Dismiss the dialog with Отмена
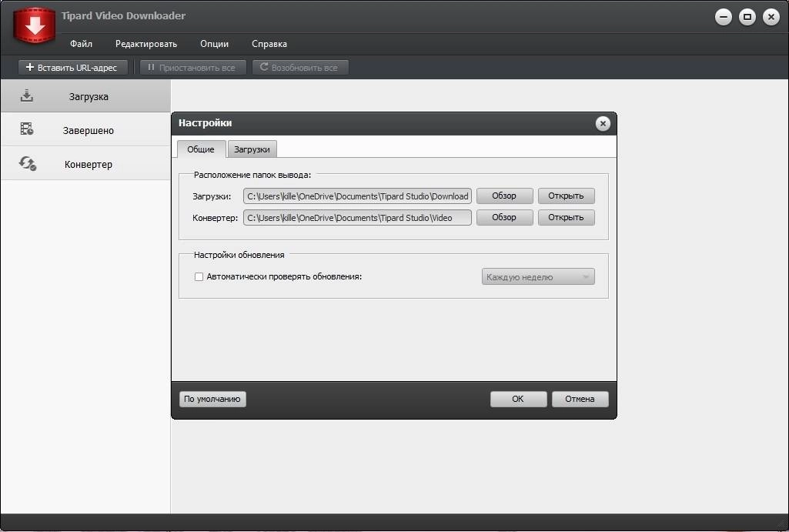789x532 pixels. (580, 399)
